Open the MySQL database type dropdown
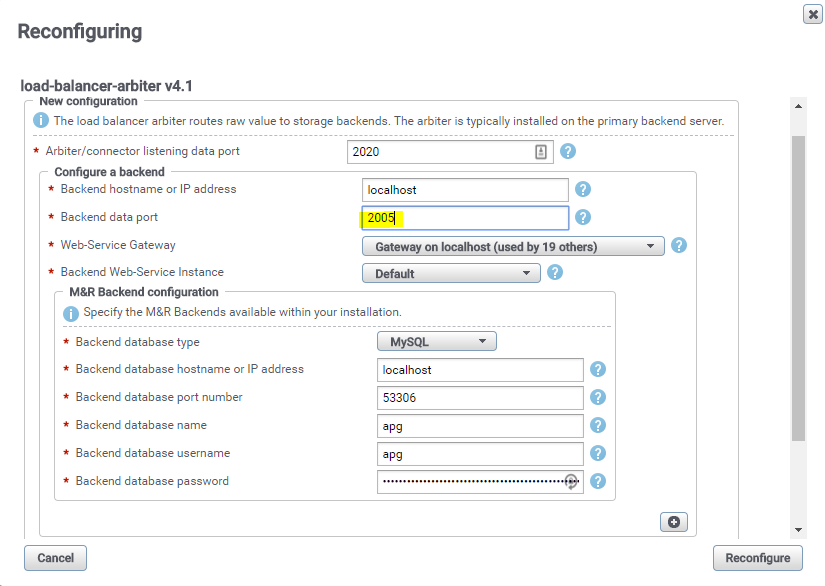Image resolution: width=825 pixels, height=586 pixels. pyautogui.click(x=436, y=342)
